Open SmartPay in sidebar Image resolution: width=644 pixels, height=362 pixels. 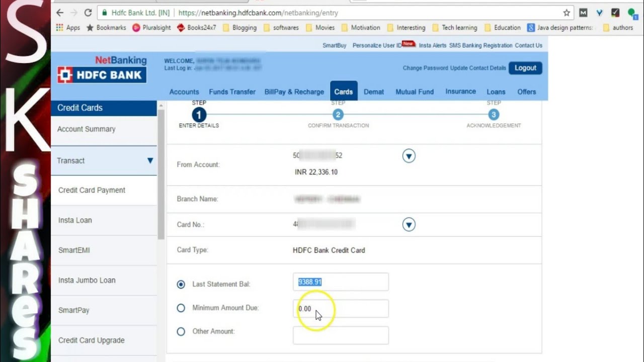pyautogui.click(x=104, y=310)
